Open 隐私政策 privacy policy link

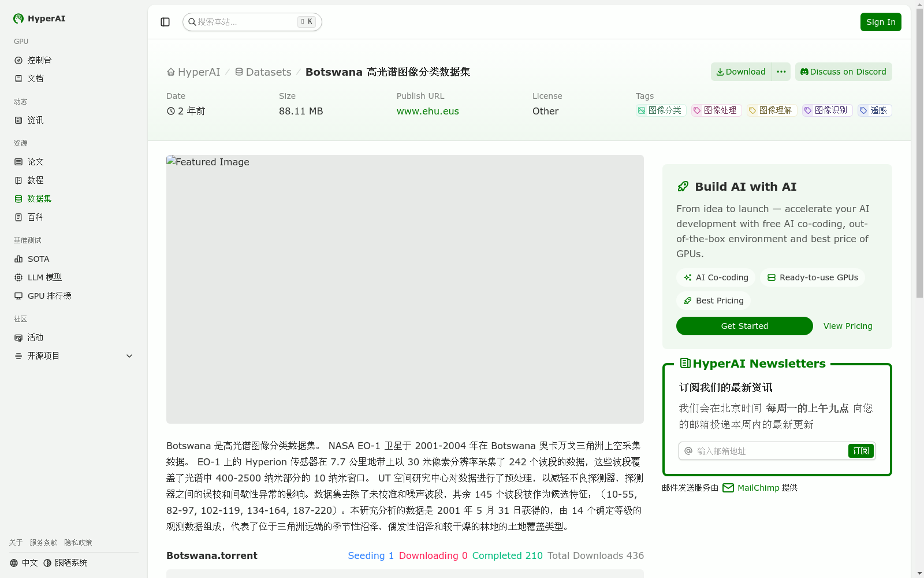[78, 543]
